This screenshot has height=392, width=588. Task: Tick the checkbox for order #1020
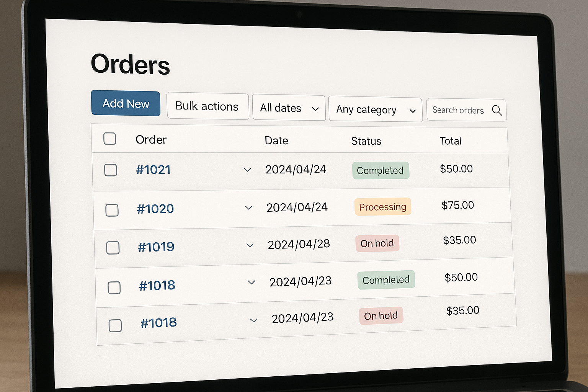tap(112, 210)
